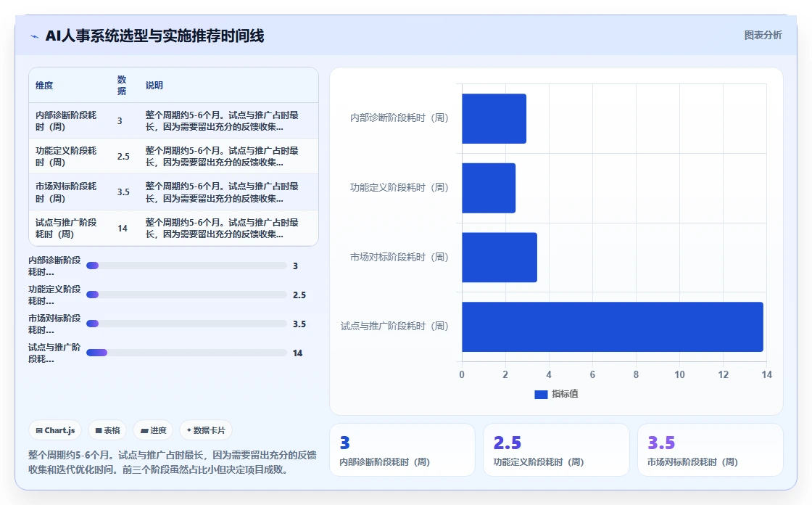The height and width of the screenshot is (505, 812).
Task: Click the x-axis tick label 14
Action: 766,375
